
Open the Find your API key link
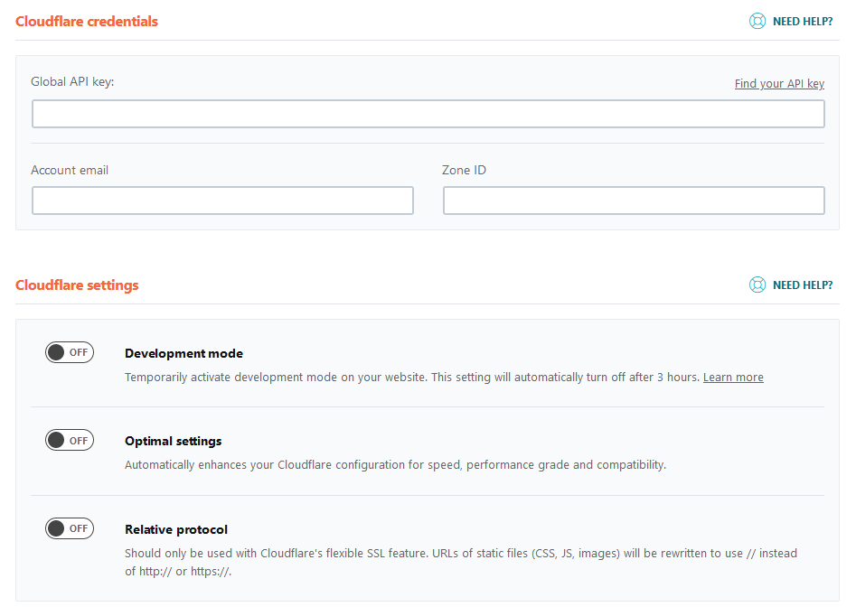point(779,83)
